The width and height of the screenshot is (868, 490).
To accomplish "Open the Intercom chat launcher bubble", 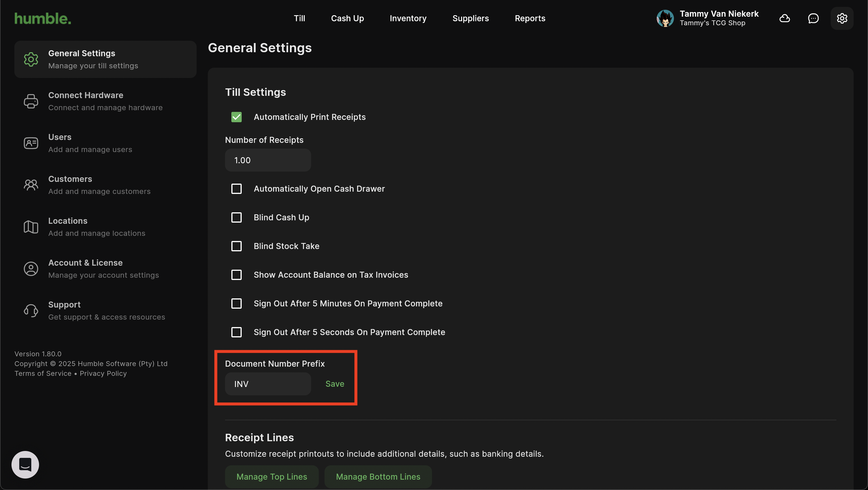I will [x=25, y=464].
